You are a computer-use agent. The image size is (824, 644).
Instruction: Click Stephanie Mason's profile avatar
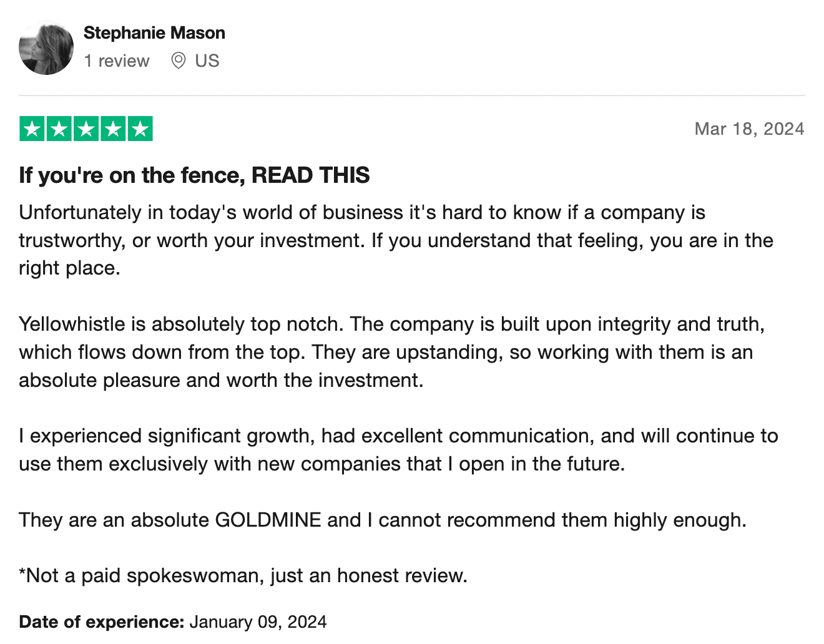click(46, 47)
